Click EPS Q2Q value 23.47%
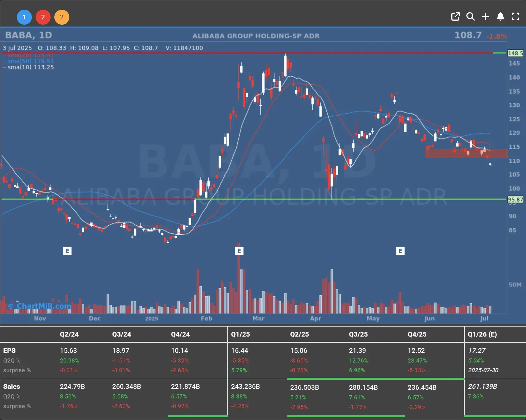 [417, 361]
